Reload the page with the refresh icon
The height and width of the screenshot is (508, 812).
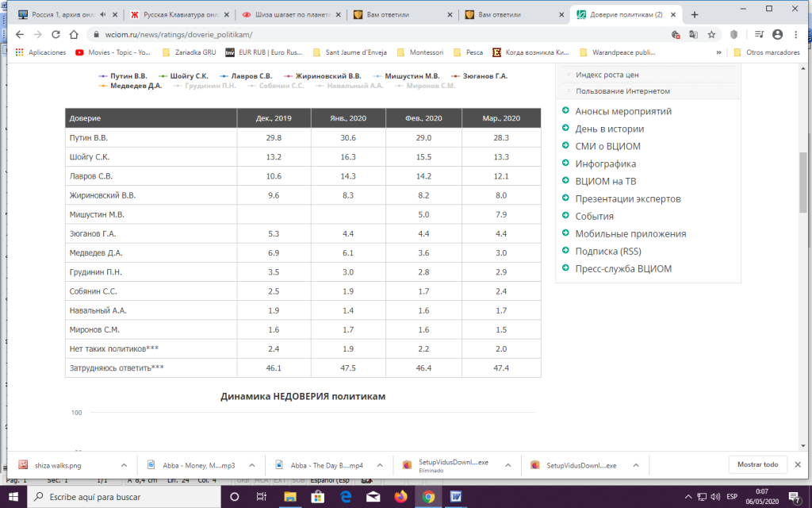(x=56, y=34)
